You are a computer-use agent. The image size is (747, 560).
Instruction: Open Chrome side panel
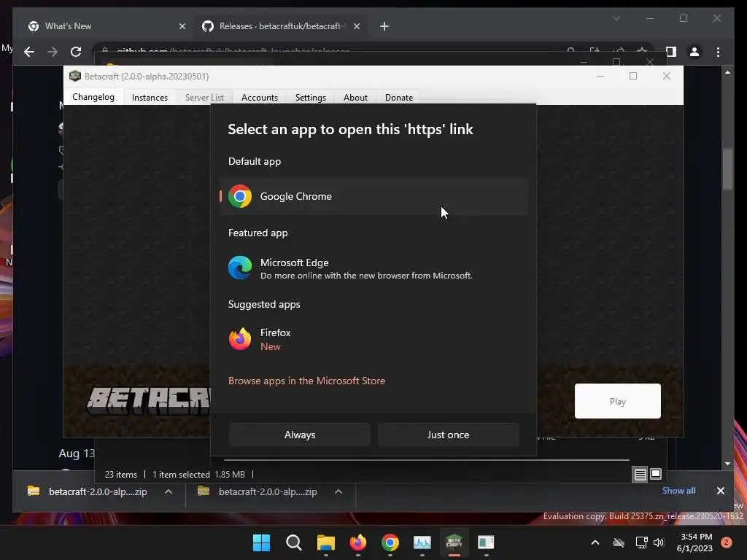tap(671, 52)
